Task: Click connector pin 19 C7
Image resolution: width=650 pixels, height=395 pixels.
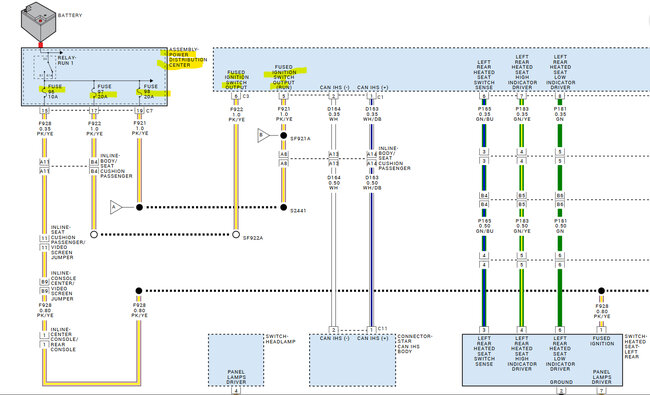Action: (139, 111)
